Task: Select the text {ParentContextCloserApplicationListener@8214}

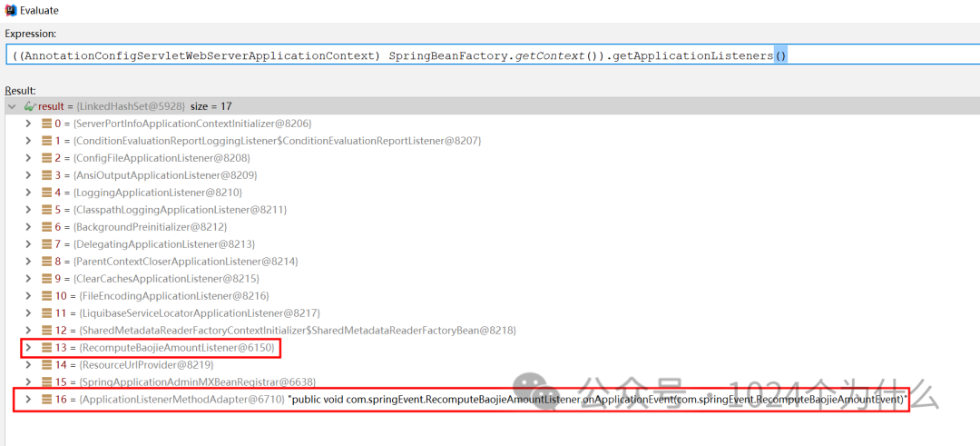Action: pyautogui.click(x=186, y=261)
